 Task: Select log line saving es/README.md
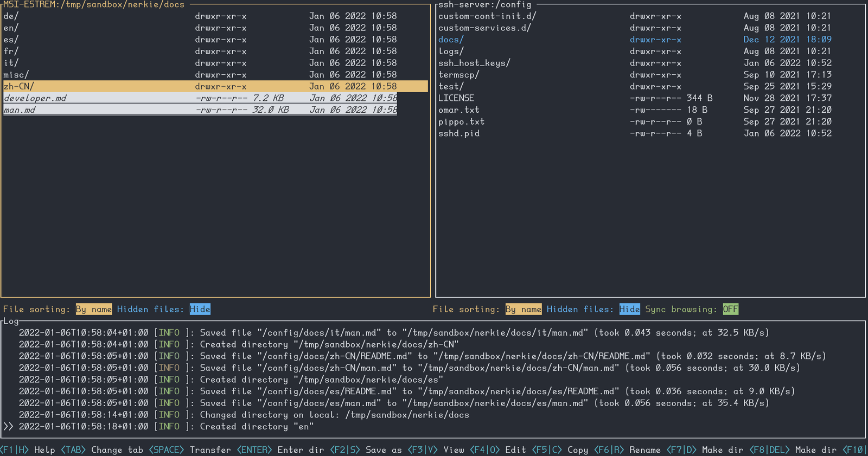pos(407,391)
